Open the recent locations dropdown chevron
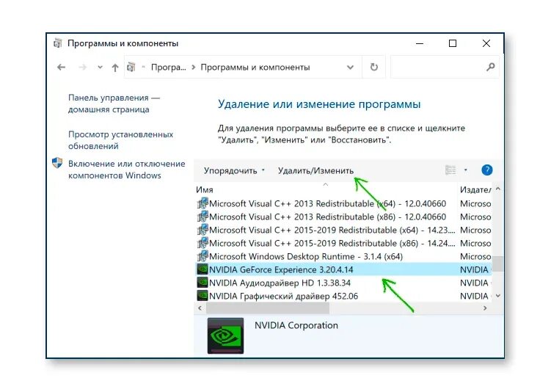Screen dimensions: 551x392 (101, 67)
